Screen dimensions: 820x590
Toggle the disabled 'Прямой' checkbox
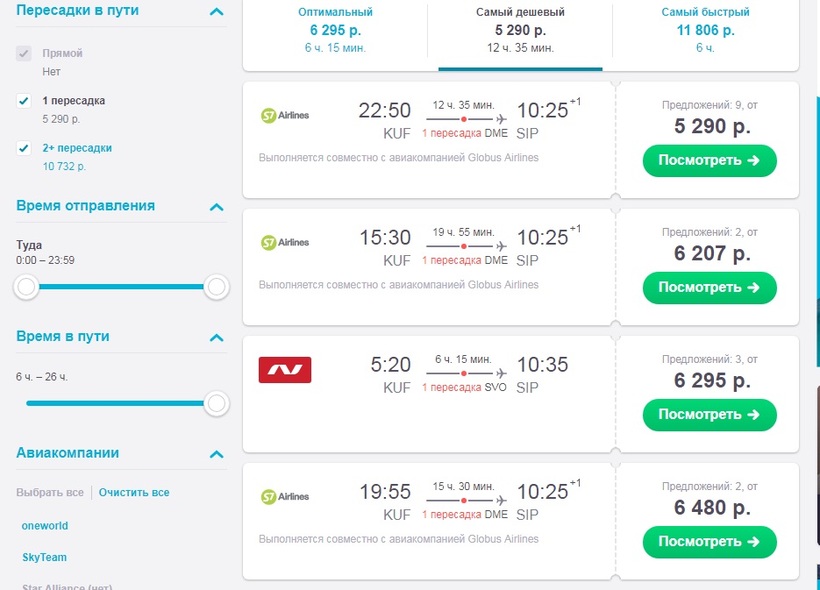tap(24, 53)
